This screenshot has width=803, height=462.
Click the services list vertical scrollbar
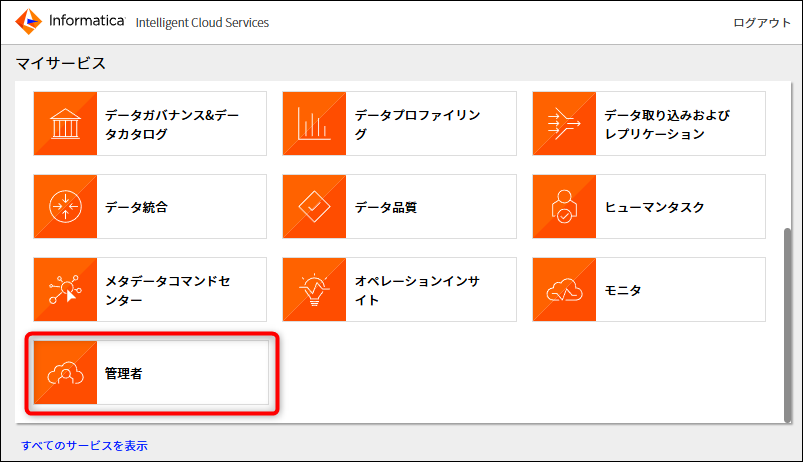coord(788,325)
